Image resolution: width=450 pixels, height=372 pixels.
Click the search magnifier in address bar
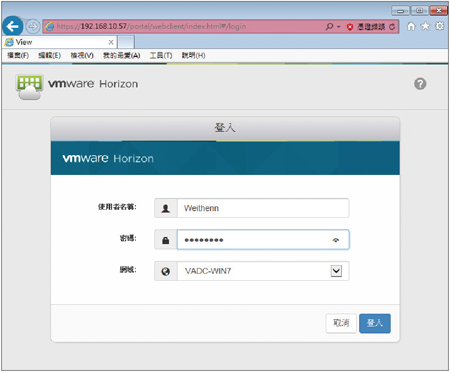pyautogui.click(x=329, y=26)
